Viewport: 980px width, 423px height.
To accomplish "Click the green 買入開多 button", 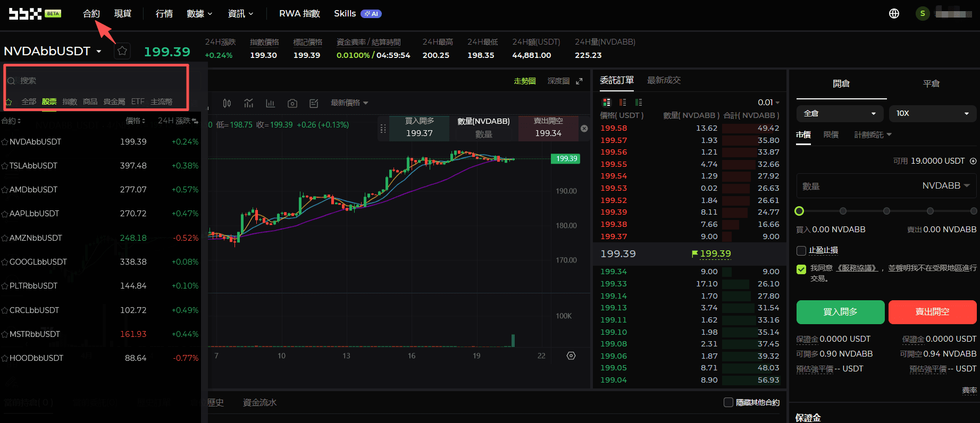I will (841, 312).
